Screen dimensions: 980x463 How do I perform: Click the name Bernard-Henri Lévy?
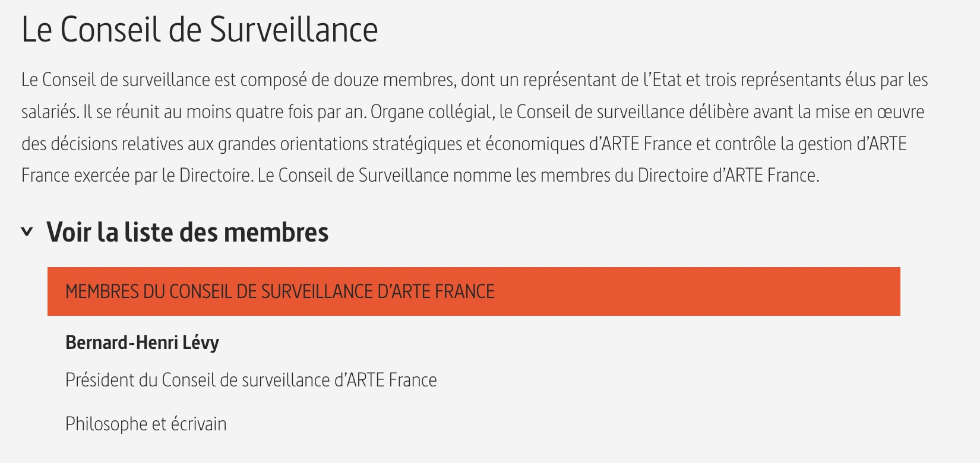[x=143, y=343]
